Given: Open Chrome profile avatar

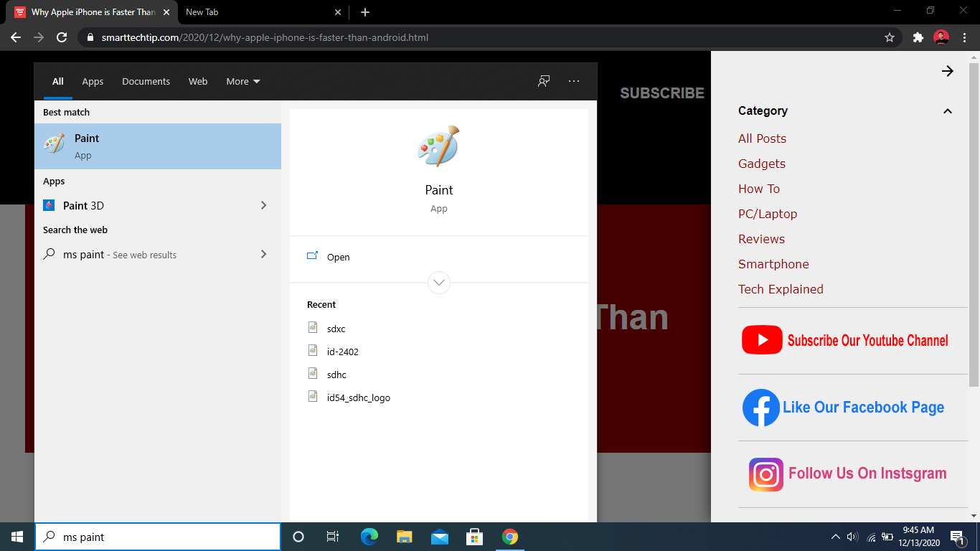Looking at the screenshot, I should (941, 37).
